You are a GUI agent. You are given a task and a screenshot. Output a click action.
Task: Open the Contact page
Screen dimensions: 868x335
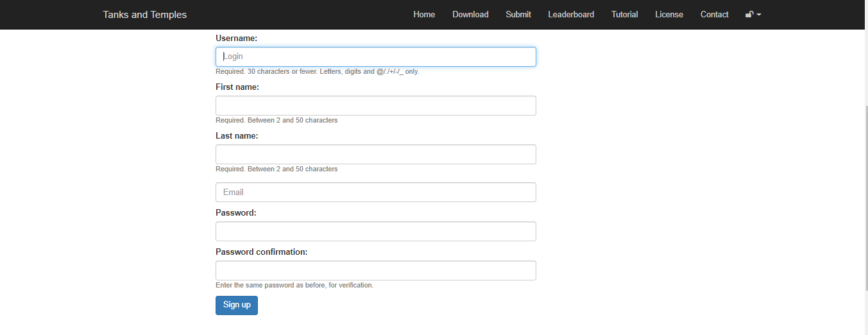point(715,14)
